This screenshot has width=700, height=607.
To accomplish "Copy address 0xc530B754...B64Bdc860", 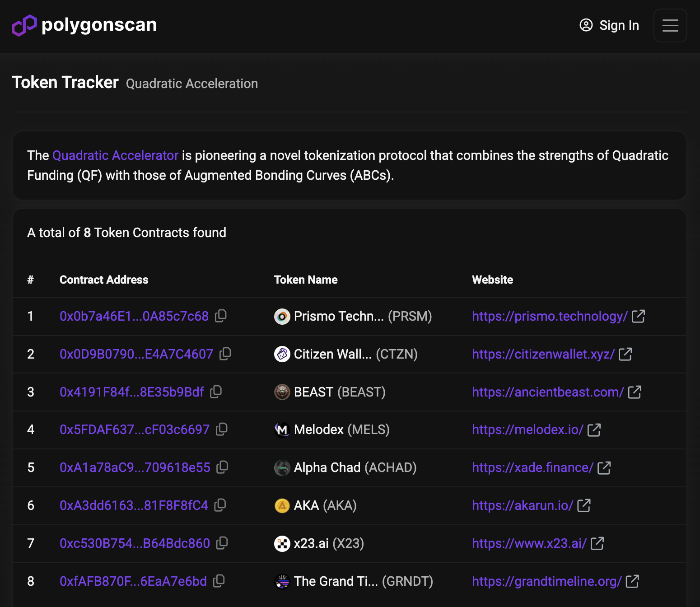I will pyautogui.click(x=222, y=543).
